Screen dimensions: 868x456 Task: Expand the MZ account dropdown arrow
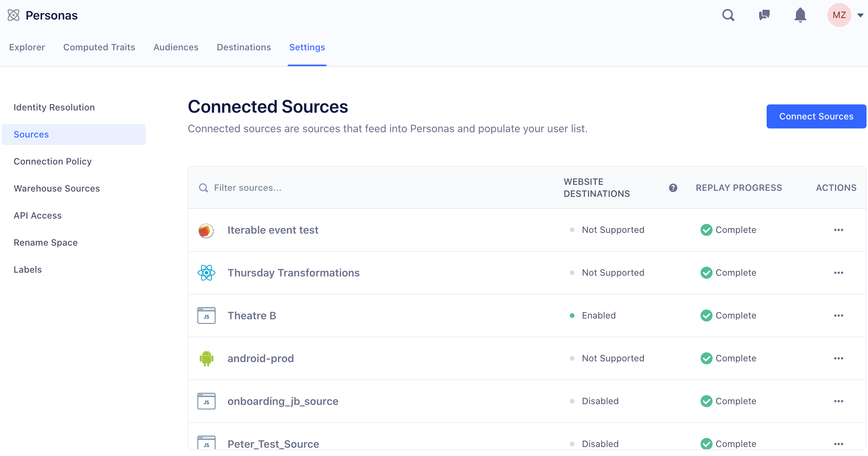[x=860, y=15]
